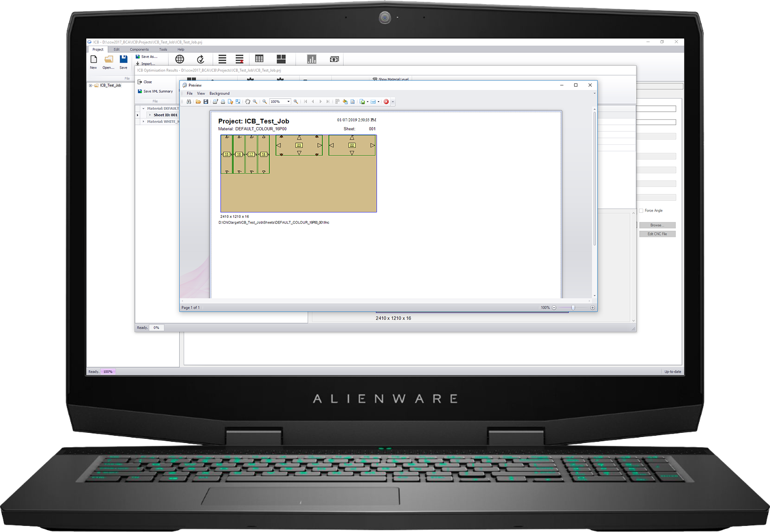The height and width of the screenshot is (532, 770).
Task: Click the Preview vertical scrollbar
Action: 595,179
